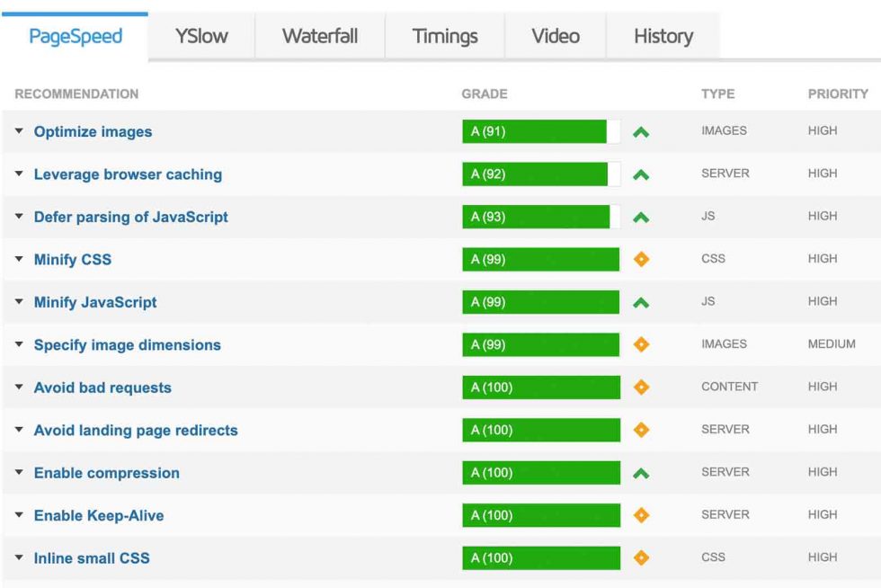
Task: Expand the Minify CSS disclosure triangle
Action: pos(19,259)
